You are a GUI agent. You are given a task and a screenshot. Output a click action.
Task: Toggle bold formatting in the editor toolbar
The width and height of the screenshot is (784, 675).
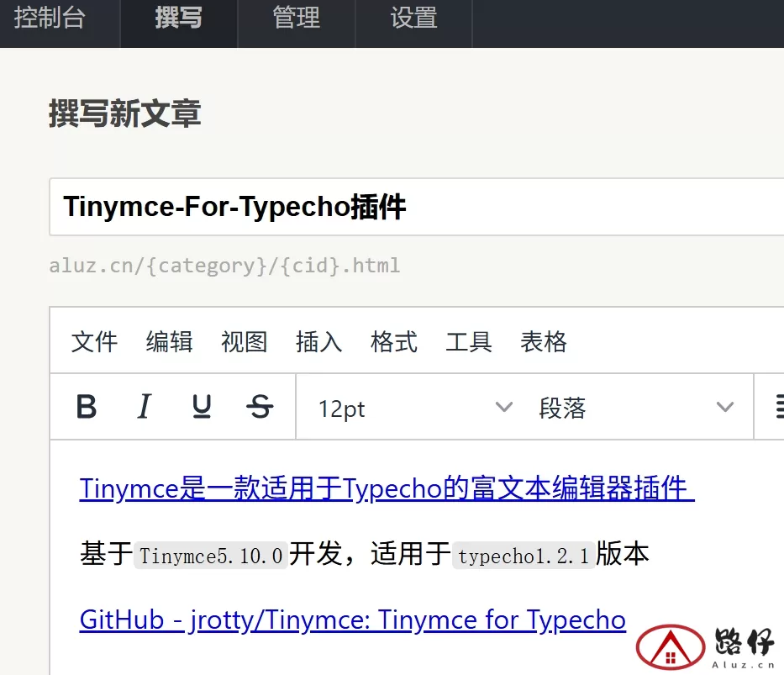[x=87, y=408]
